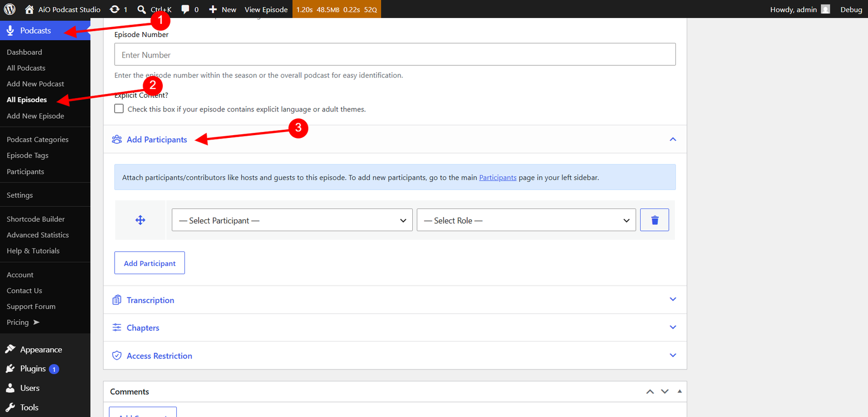Open Advanced Statistics
This screenshot has height=417, width=868.
click(38, 235)
